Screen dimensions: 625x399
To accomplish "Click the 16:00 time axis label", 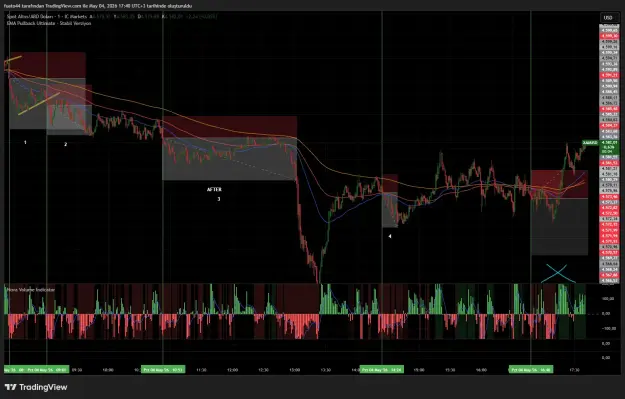I will tap(481, 370).
